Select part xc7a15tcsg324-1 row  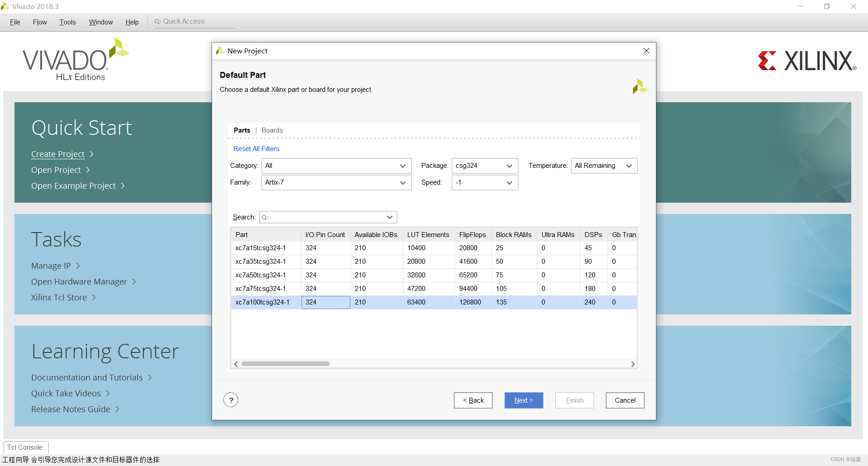434,248
